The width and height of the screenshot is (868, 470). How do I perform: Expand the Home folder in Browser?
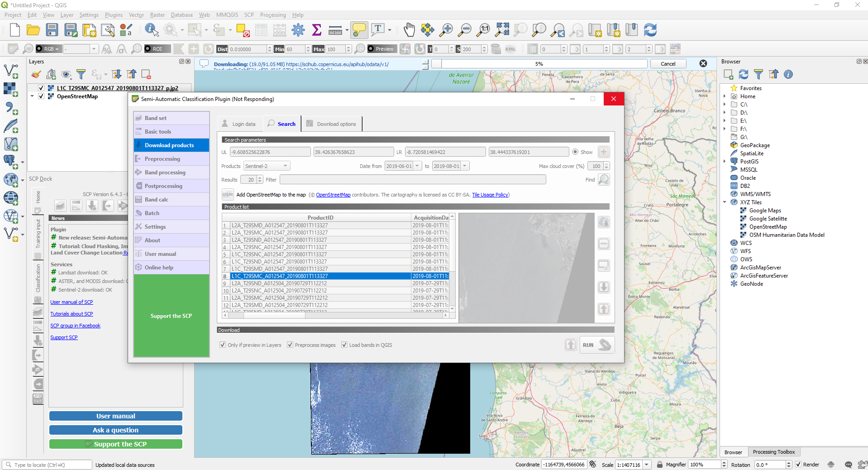(725, 96)
